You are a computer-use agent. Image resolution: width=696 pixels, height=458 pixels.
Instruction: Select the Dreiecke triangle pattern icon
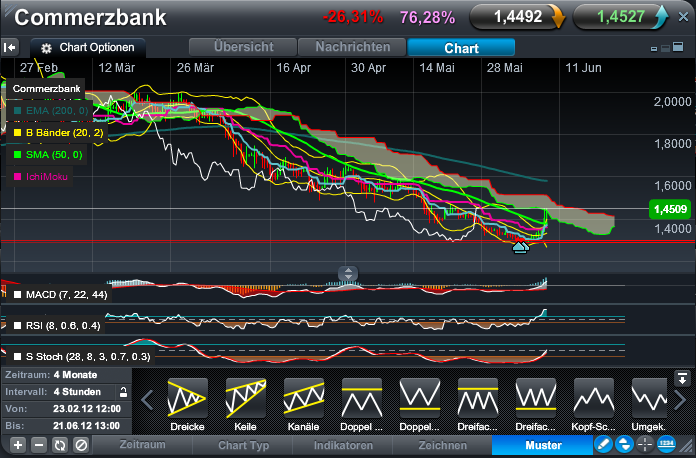[187, 398]
